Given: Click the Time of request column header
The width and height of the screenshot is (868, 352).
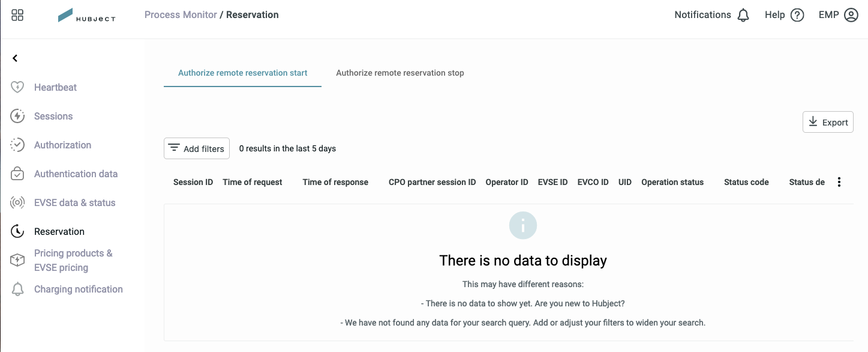Looking at the screenshot, I should tap(252, 182).
